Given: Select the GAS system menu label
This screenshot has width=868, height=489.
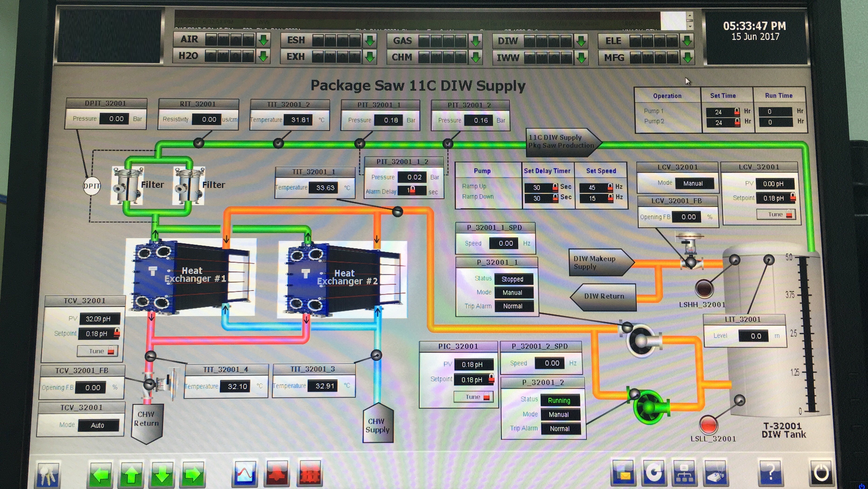Looking at the screenshot, I should point(402,41).
